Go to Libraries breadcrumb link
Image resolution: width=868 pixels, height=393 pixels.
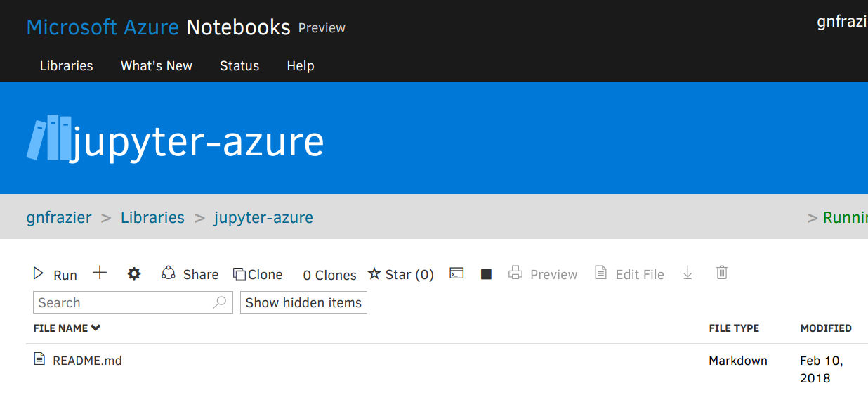[x=152, y=218]
